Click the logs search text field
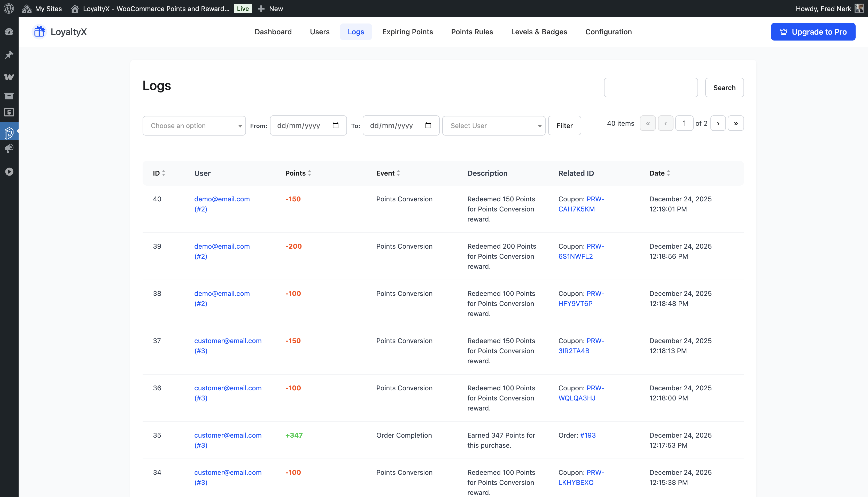 click(x=650, y=88)
